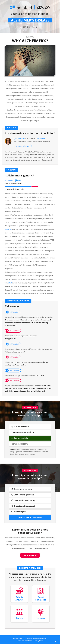Pick quiz answer 'Voluptatem accusantium'
This screenshot has width=60, height=644.
tap(30, 432)
